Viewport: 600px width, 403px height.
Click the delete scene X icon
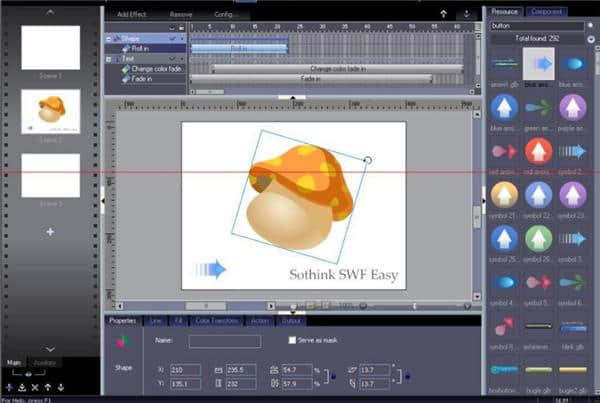coord(36,387)
